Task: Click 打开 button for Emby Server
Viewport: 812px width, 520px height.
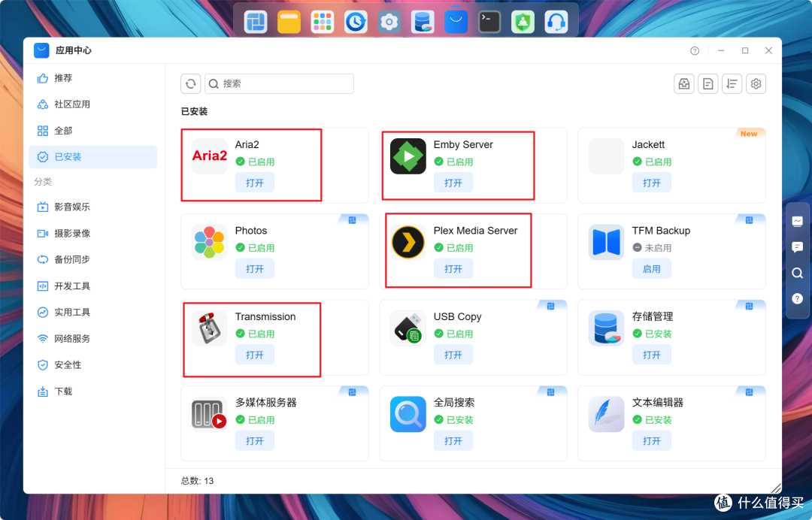Action: (453, 183)
